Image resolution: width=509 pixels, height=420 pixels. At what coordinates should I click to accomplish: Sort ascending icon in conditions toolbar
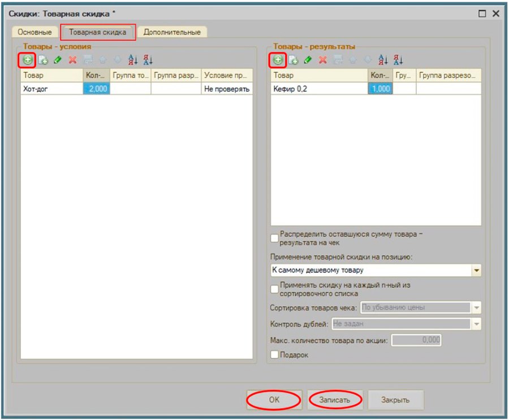coord(133,60)
